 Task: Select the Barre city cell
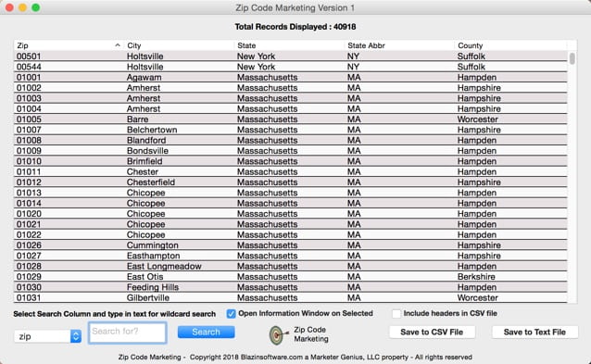tap(138, 119)
